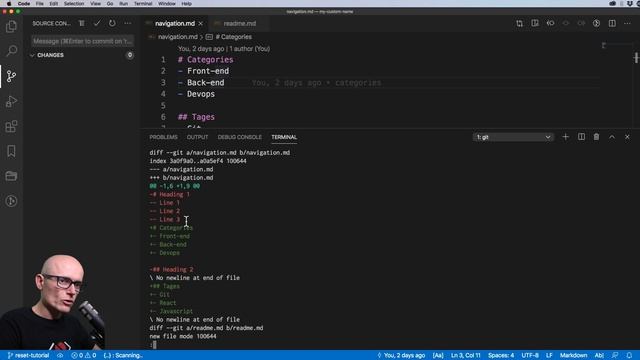640x360 pixels.
Task: Open editor more actions ellipsis
Action: (627, 23)
